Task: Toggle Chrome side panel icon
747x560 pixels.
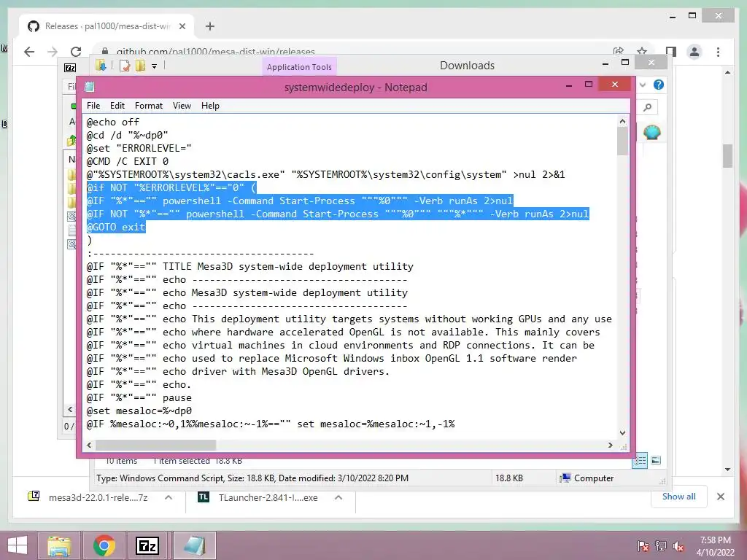Action: (671, 52)
